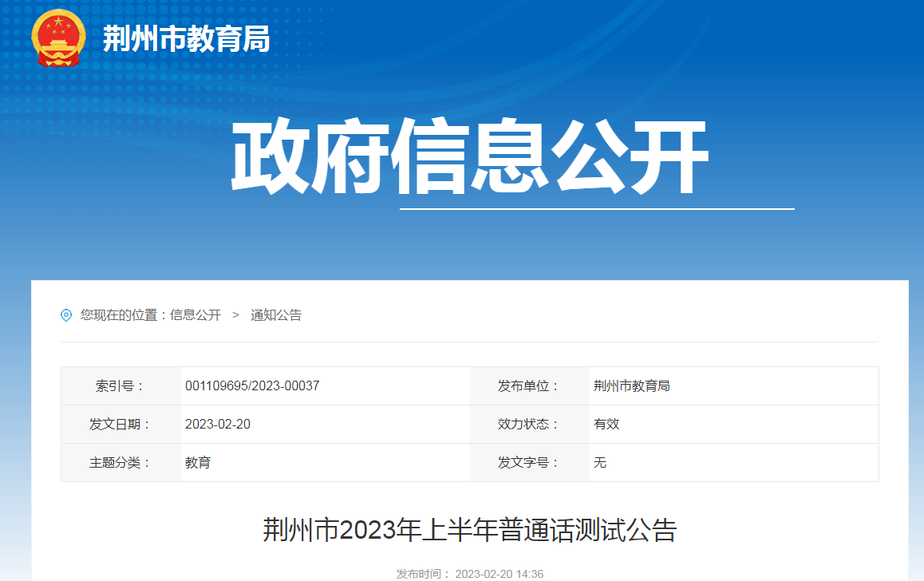Click the 发文字号 label cell
Viewport: 924px width, 581px height.
(529, 463)
